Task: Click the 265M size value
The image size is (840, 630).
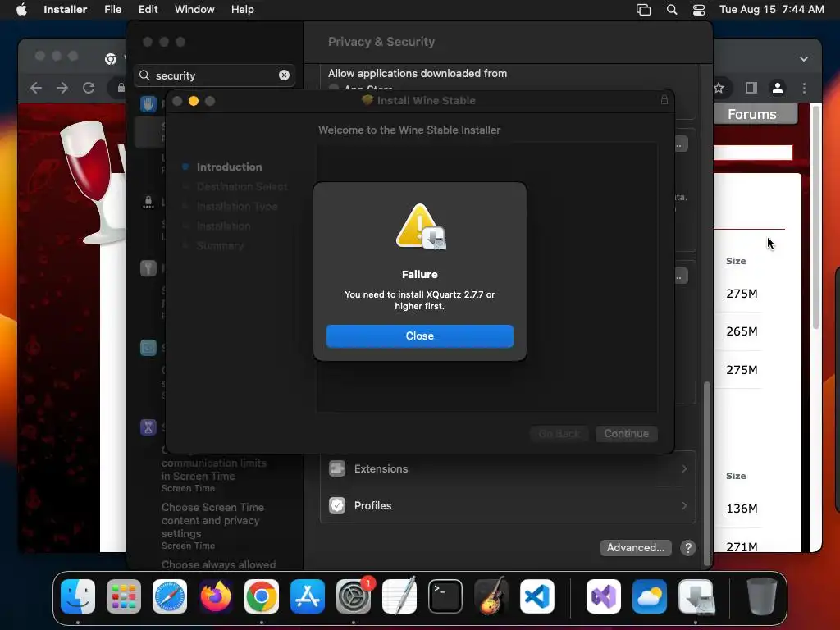Action: (742, 331)
